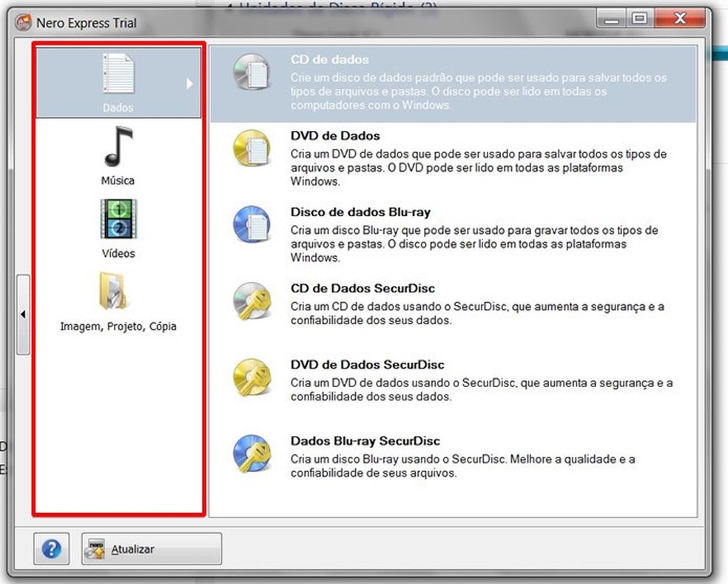This screenshot has width=728, height=584.
Task: Select the DVD de Dados heading
Action: coord(335,135)
